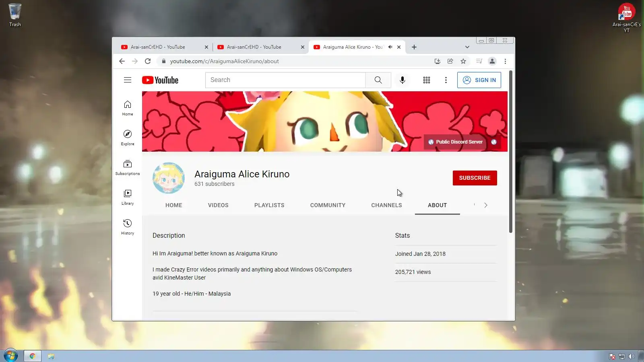Open the YouTube apps grid
Image resolution: width=644 pixels, height=362 pixels.
427,80
